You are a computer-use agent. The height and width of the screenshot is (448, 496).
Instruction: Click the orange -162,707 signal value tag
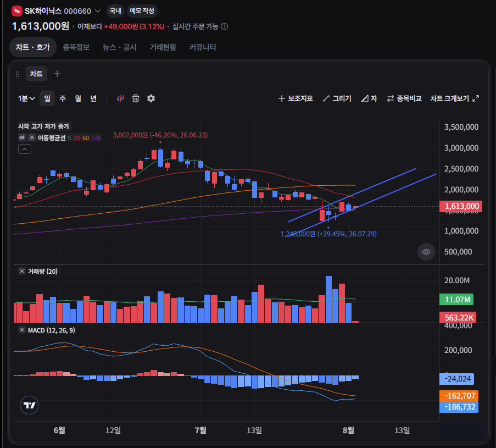click(459, 396)
